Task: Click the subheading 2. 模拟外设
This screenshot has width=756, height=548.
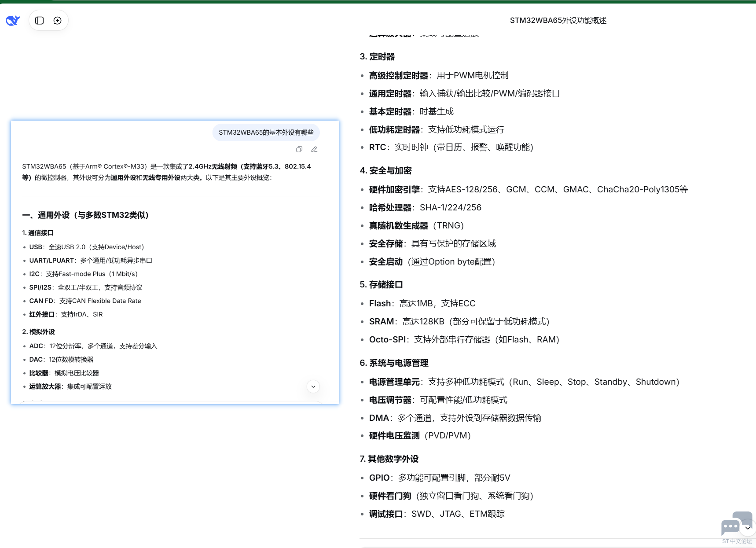Action: 39,332
